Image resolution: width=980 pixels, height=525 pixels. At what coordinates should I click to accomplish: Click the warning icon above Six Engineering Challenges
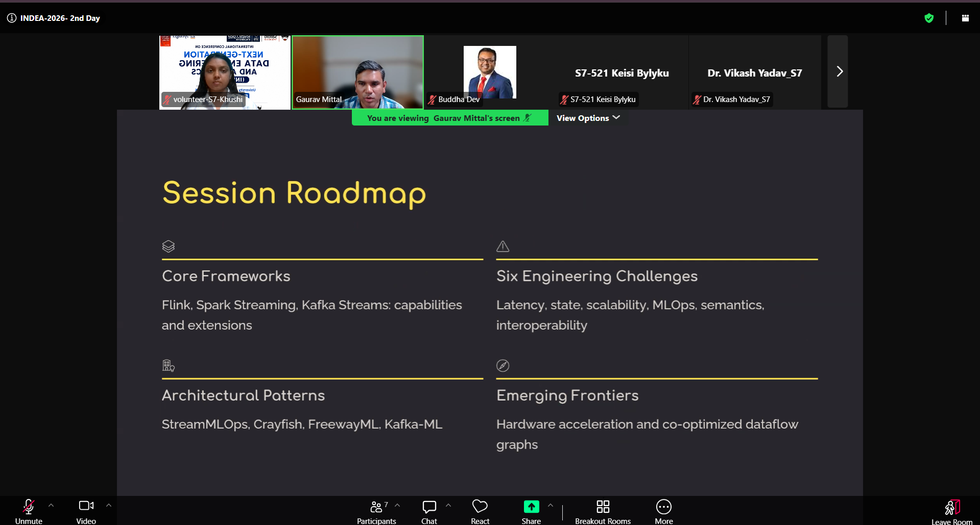503,246
